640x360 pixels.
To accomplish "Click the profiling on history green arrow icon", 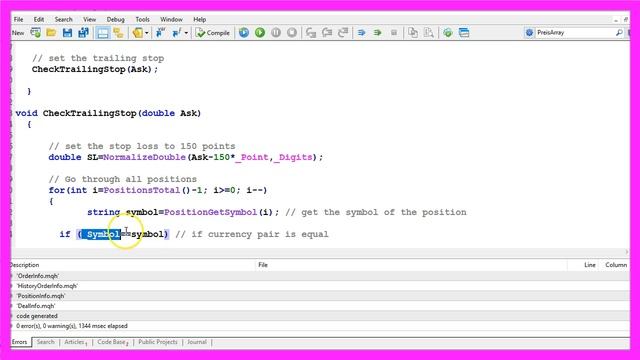I will pos(378,33).
